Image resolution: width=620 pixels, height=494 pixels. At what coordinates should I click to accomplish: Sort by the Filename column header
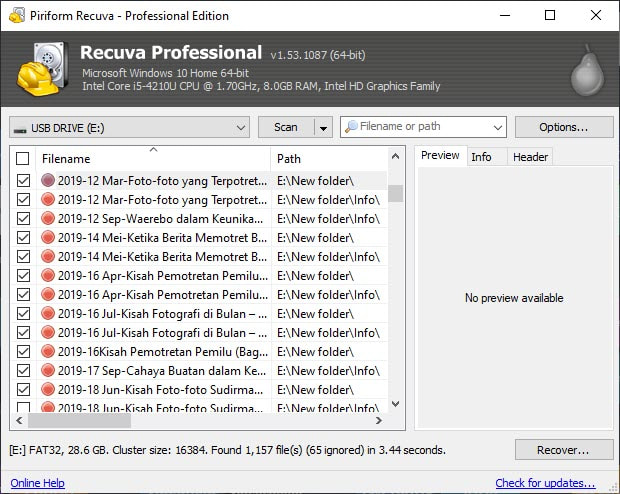click(x=153, y=159)
